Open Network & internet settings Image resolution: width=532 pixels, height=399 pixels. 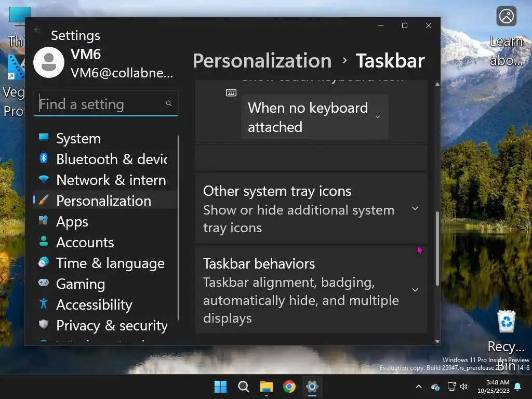(105, 180)
